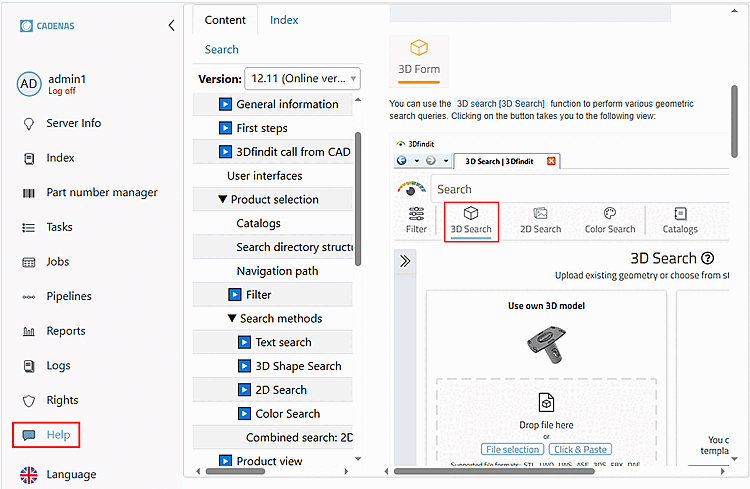Switch to the Index tab
750x489 pixels.
[x=284, y=20]
